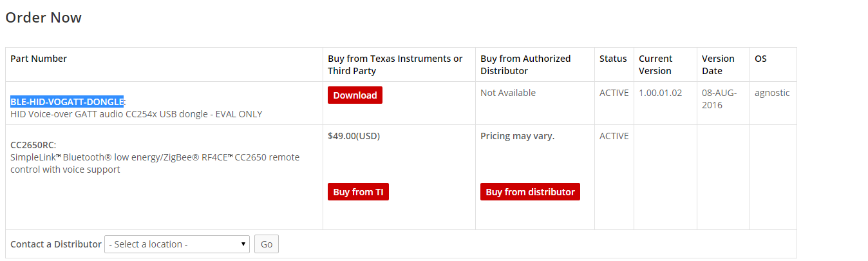Click the Pricing may vary text
868x261 pixels.
tap(518, 136)
